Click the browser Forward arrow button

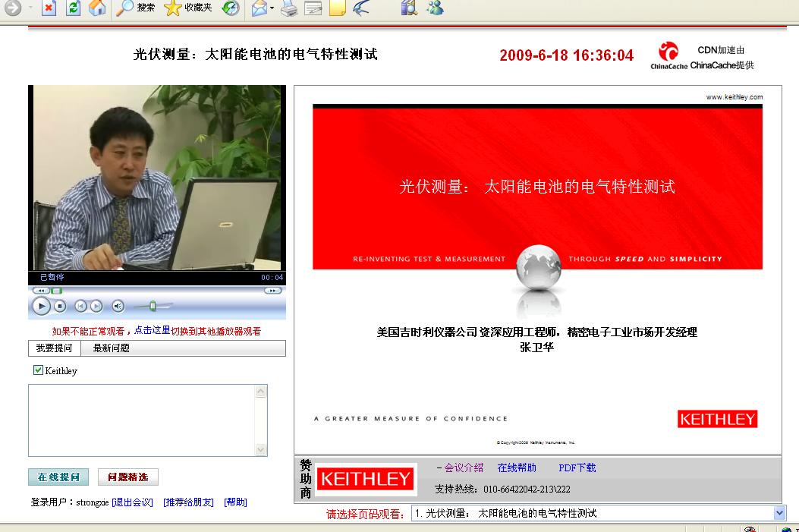pyautogui.click(x=13, y=8)
